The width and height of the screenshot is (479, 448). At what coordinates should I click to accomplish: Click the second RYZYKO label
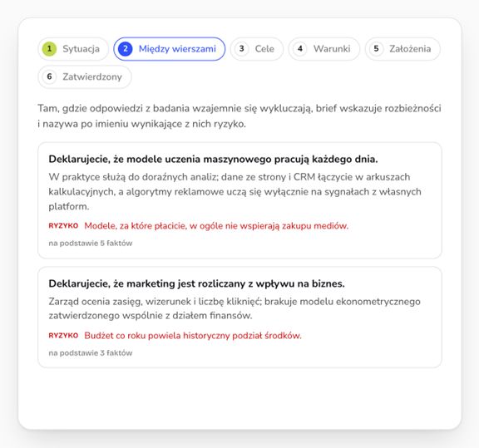(x=63, y=335)
